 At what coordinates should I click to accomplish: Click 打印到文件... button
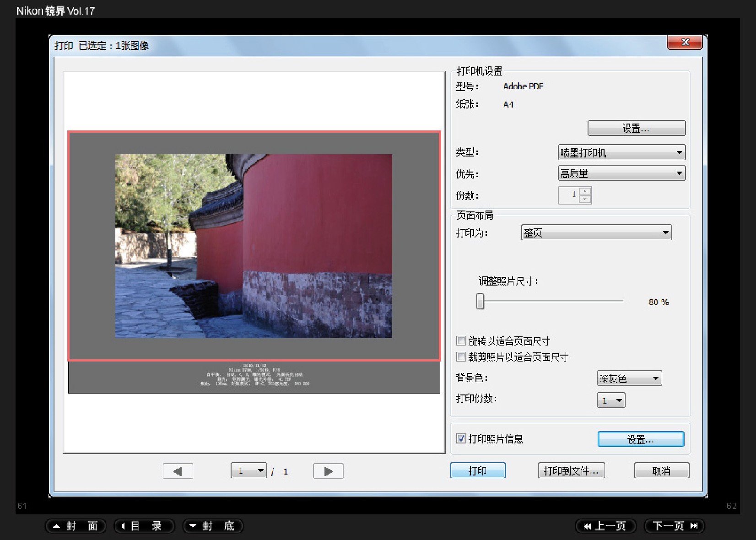tap(571, 470)
